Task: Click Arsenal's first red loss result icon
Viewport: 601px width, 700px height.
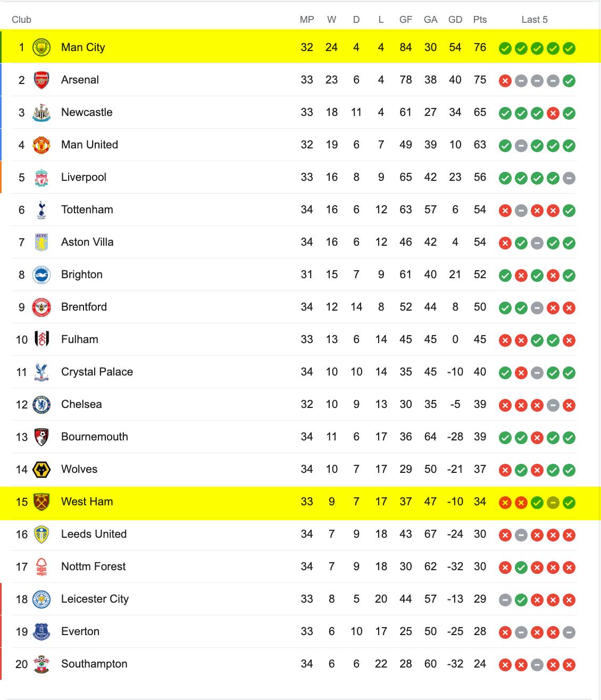Action: click(505, 81)
